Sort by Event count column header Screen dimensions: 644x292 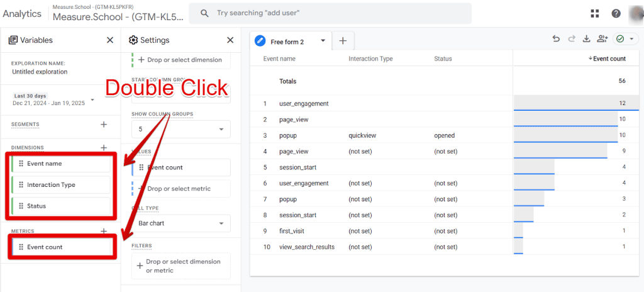(x=607, y=59)
